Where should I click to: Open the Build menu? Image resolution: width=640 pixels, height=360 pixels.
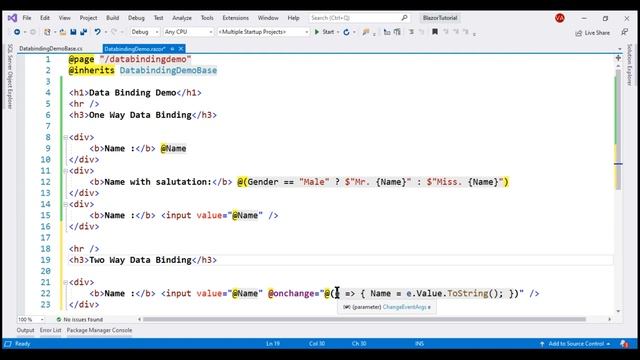point(113,18)
